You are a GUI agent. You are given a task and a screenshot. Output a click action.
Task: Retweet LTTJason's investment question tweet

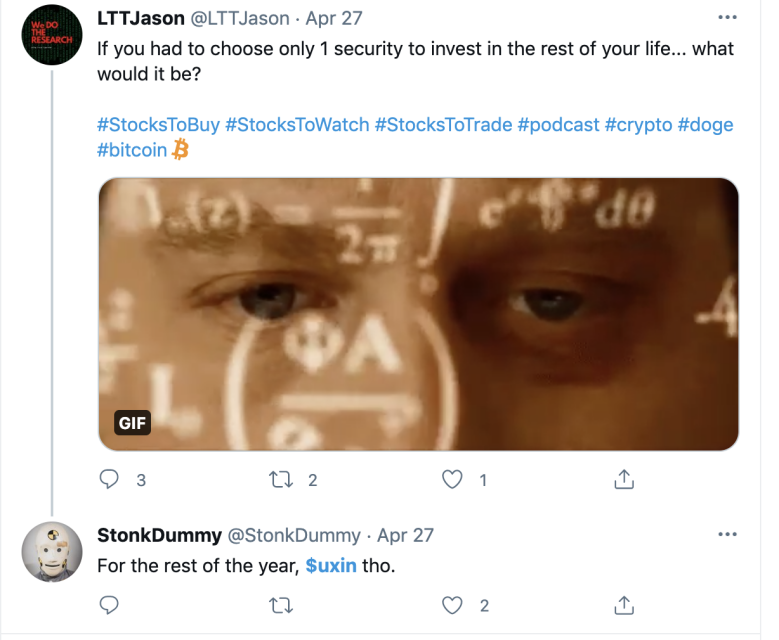click(x=282, y=480)
